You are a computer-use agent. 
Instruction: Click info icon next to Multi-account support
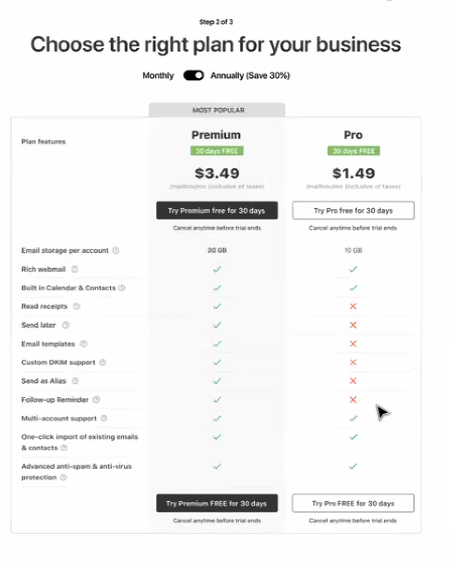coord(104,418)
